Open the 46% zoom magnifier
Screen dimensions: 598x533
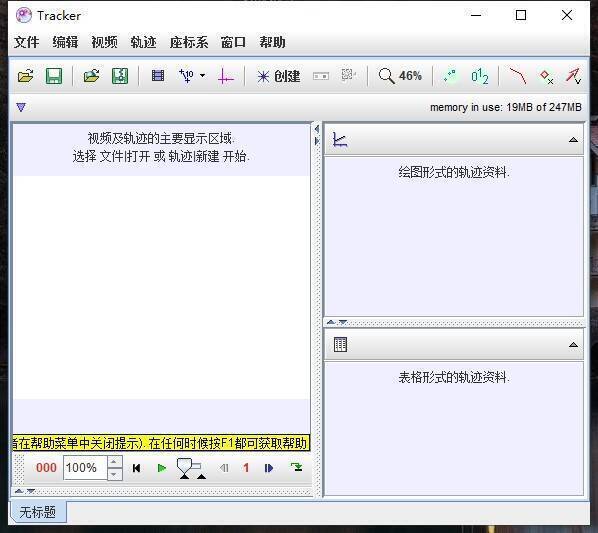(400, 76)
